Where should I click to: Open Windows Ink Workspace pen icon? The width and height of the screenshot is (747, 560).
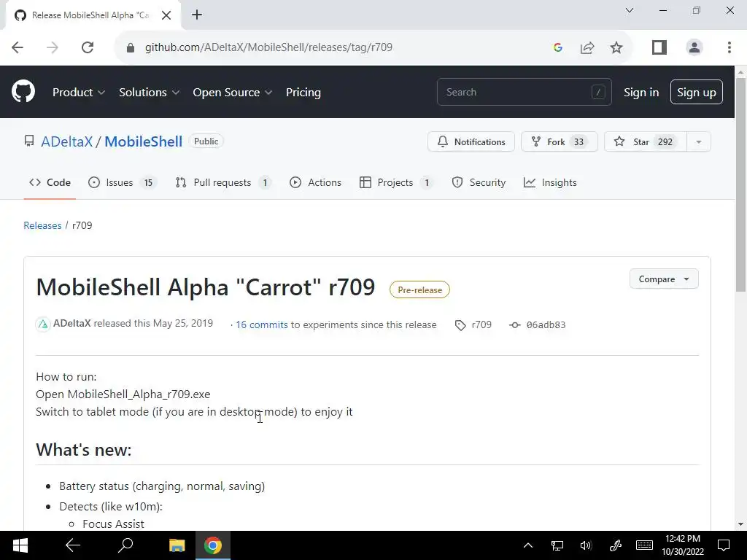pos(615,545)
